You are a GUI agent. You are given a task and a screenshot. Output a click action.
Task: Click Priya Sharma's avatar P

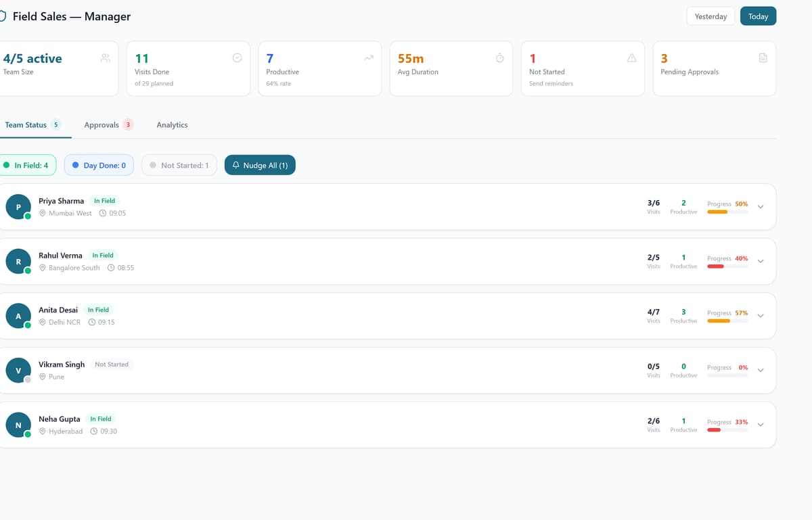(18, 207)
